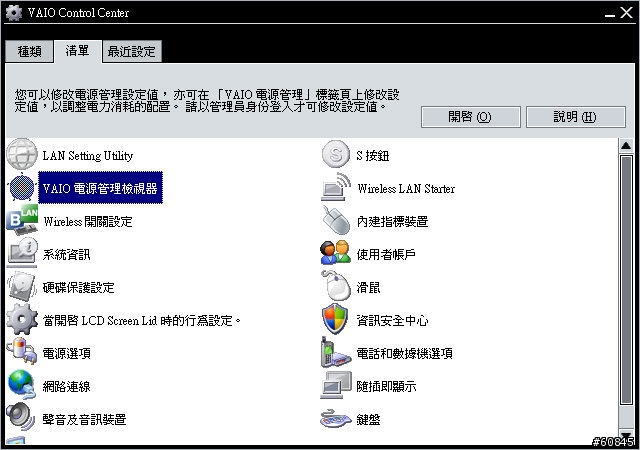Viewport: 640px width, 450px height.
Task: Click the 使用者帳戶 people icon
Action: (x=336, y=253)
